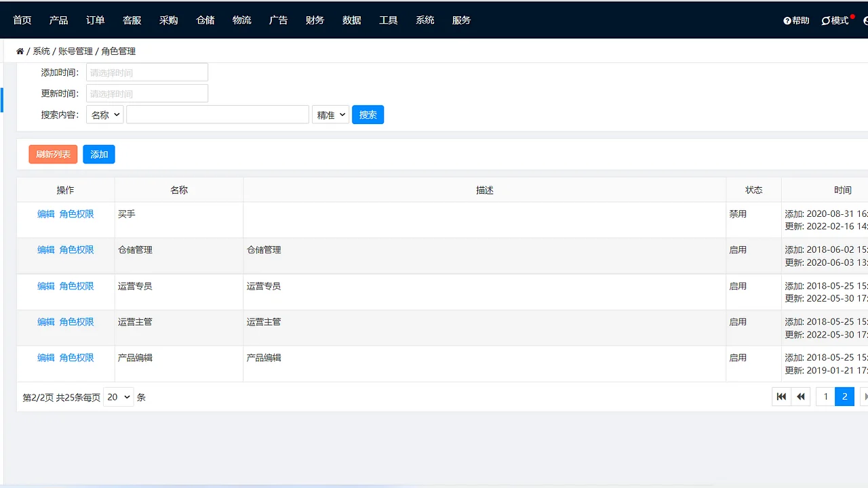Viewport: 868px width, 488px height.
Task: Open the 系统 menu in the top navigation
Action: tap(425, 20)
